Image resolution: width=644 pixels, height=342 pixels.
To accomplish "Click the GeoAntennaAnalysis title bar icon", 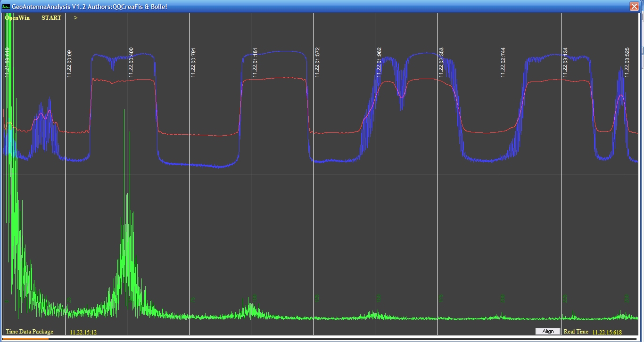I will click(x=6, y=6).
